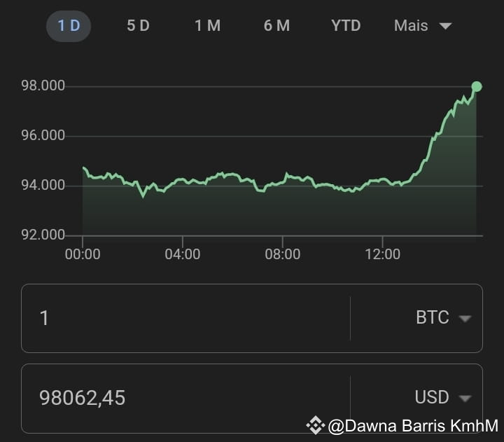Click the Binance logo watermark icon
This screenshot has width=504, height=442.
(x=315, y=425)
